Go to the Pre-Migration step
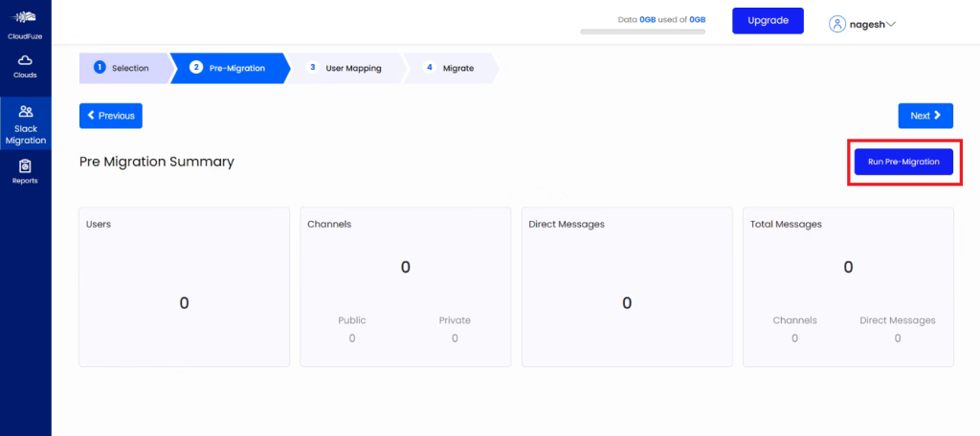 tap(230, 68)
